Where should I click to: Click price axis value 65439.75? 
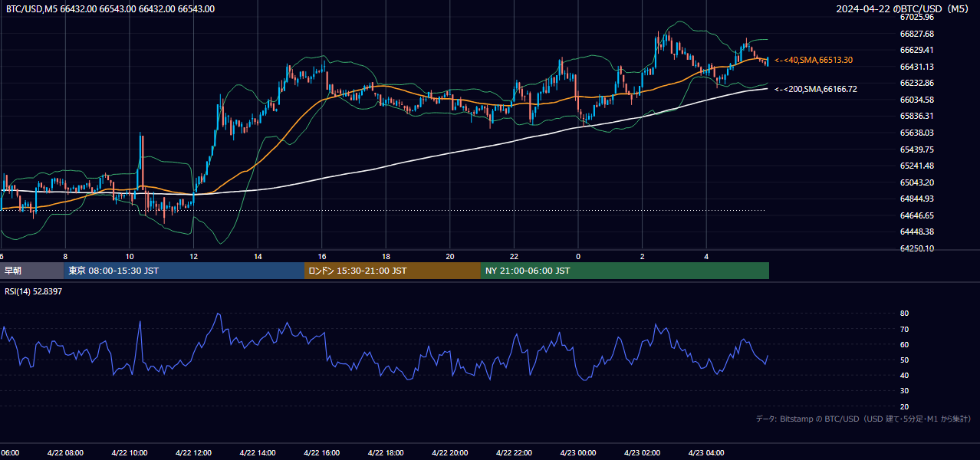[917, 149]
